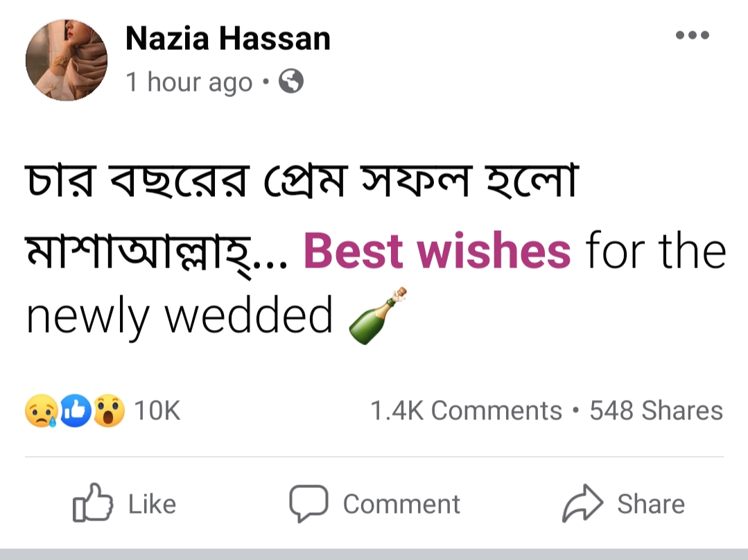Screen dimensions: 748x560
Task: Open the three-dots post options menu
Action: [693, 35]
